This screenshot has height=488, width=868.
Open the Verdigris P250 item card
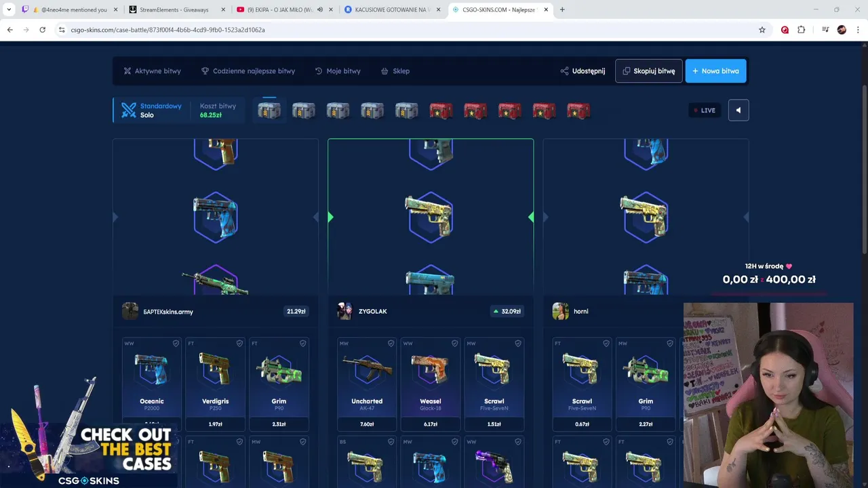pyautogui.click(x=216, y=384)
